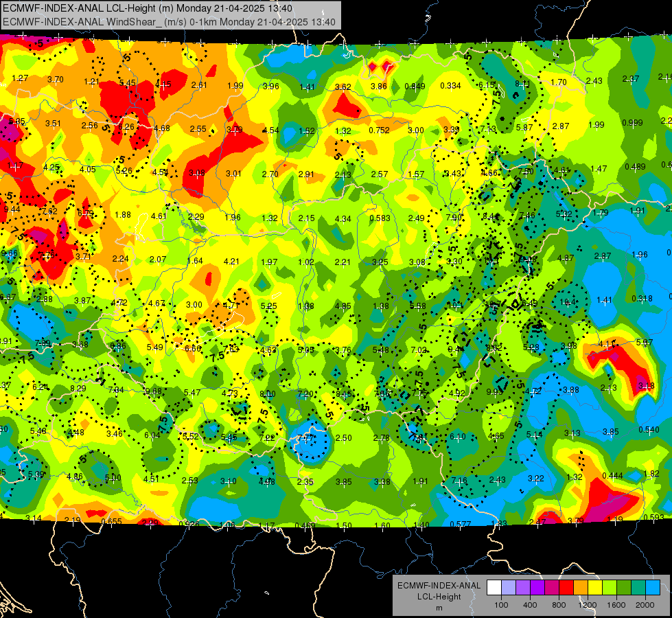Click the deep purple legend swatch
This screenshot has width=672, height=618.
537,588
